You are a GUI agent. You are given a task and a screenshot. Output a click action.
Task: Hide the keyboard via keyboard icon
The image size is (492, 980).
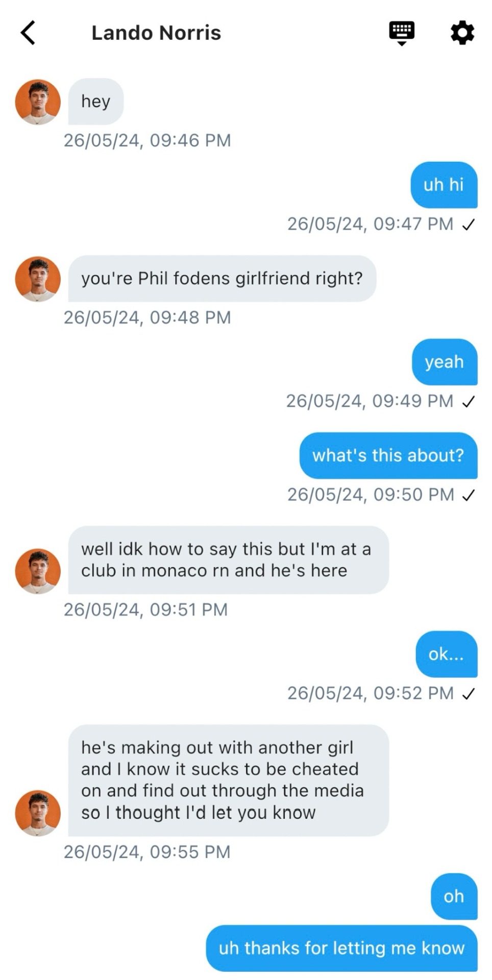click(x=402, y=33)
